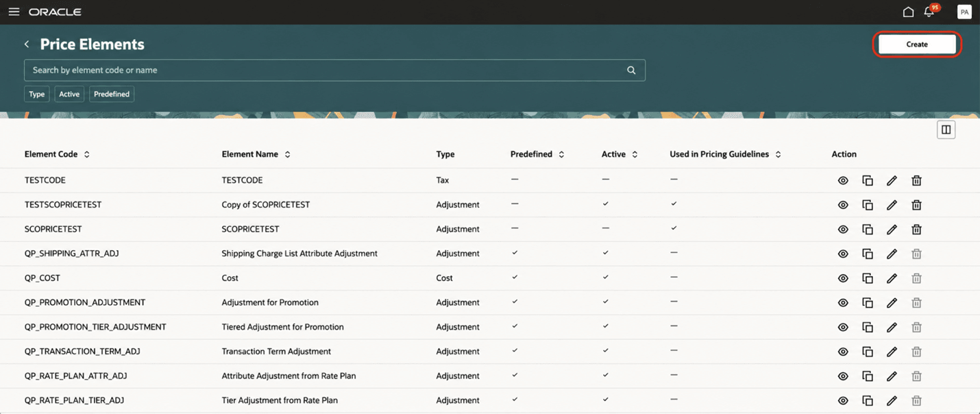View the QP_COST row details

tap(843, 278)
